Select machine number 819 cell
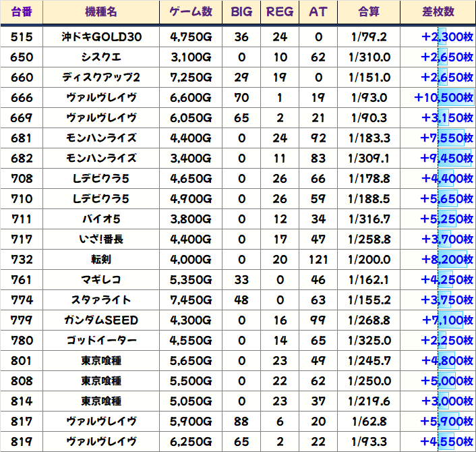Image resolution: width=476 pixels, height=452 pixels. [x=22, y=442]
